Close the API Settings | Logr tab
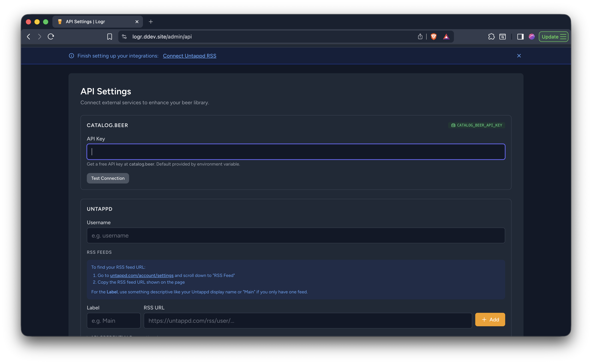 click(137, 22)
